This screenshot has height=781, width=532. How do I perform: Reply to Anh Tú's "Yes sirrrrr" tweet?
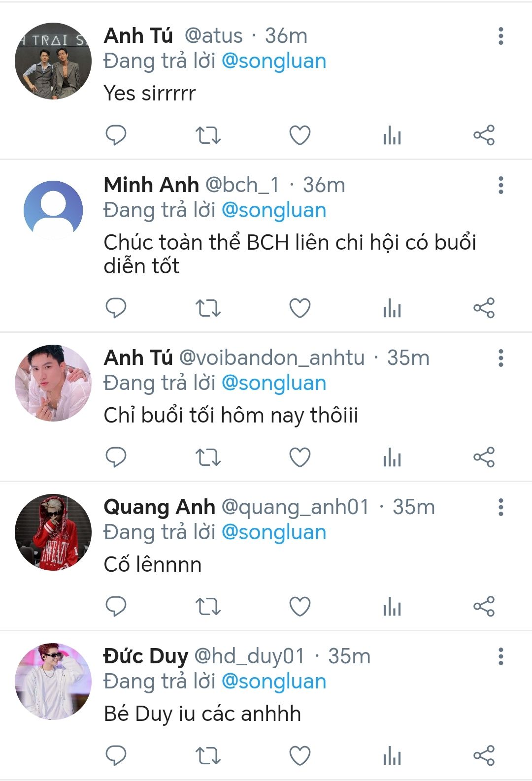coord(116,135)
